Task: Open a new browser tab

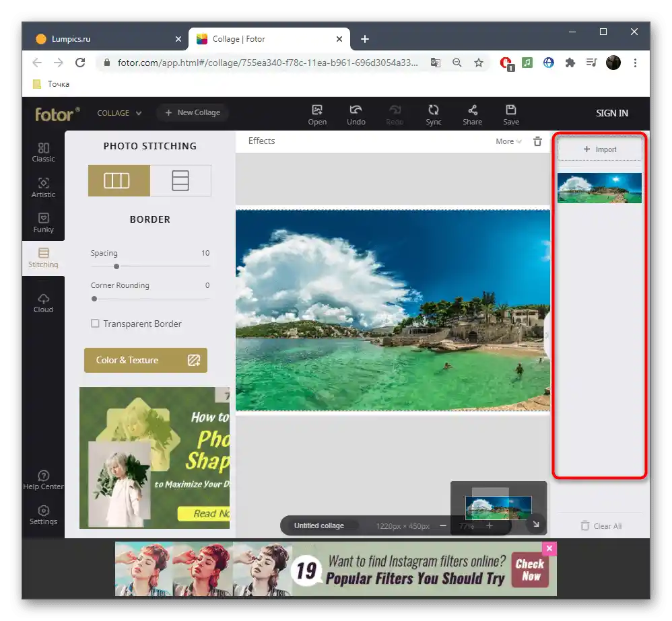Action: (365, 39)
